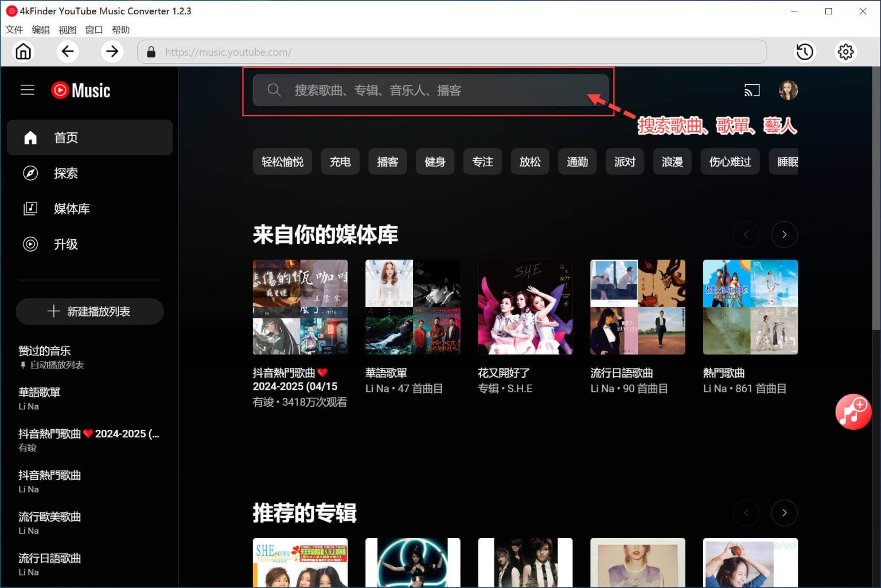
Task: Toggle the 派对 filter chip
Action: click(x=625, y=162)
